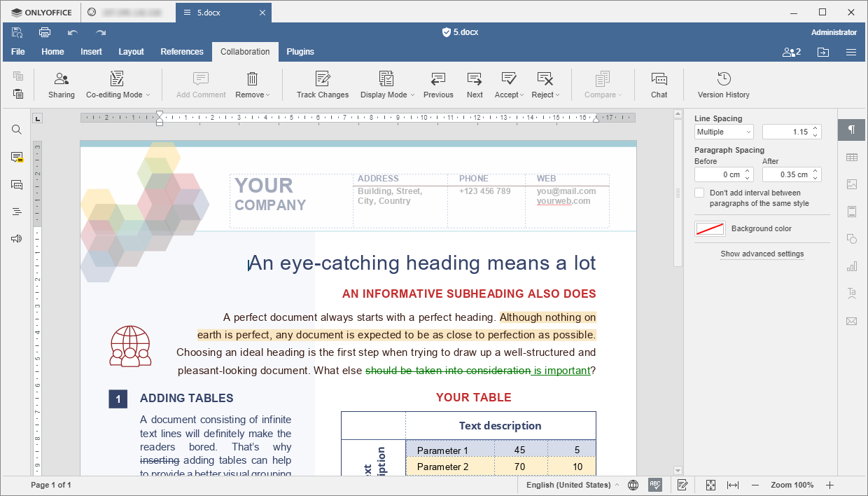Go to Previous change

438,79
